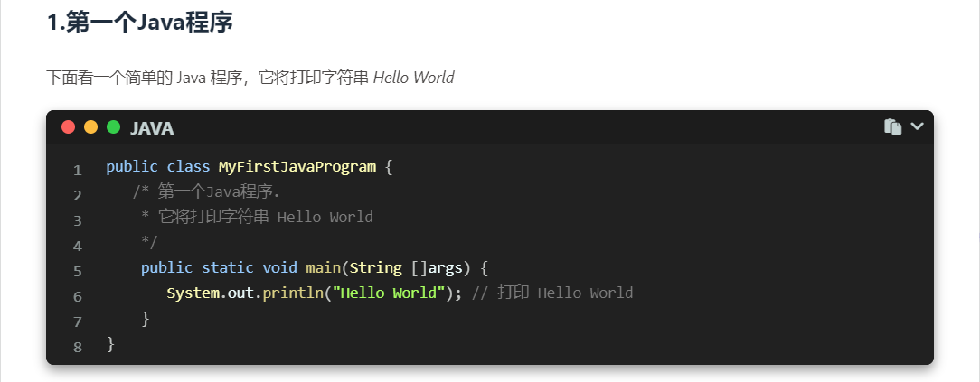Click line number 5 in the gutter

pyautogui.click(x=78, y=271)
